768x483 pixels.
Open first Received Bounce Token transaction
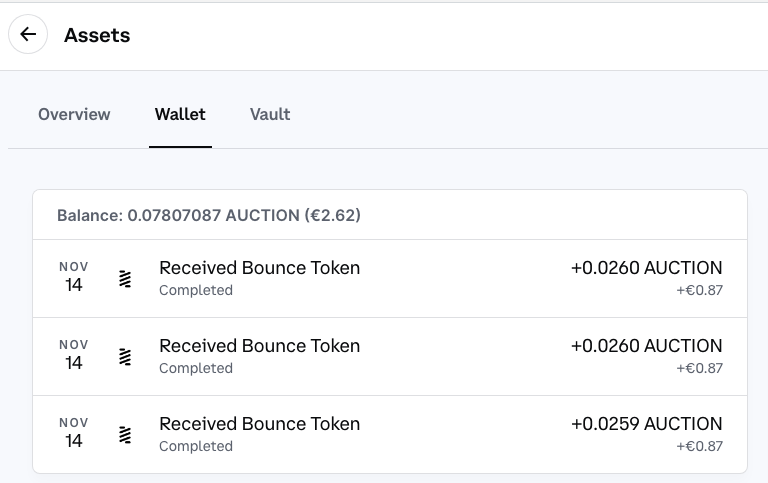tap(390, 279)
